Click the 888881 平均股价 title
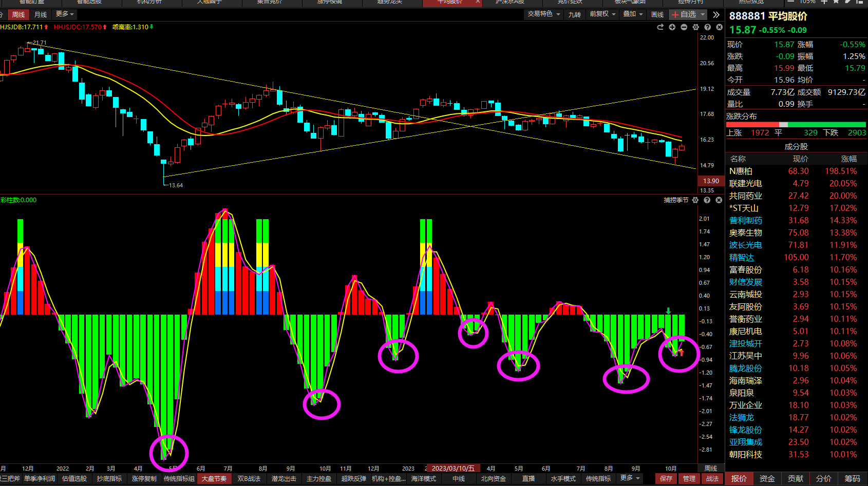Viewport: 868px width, 486px height. tap(768, 16)
